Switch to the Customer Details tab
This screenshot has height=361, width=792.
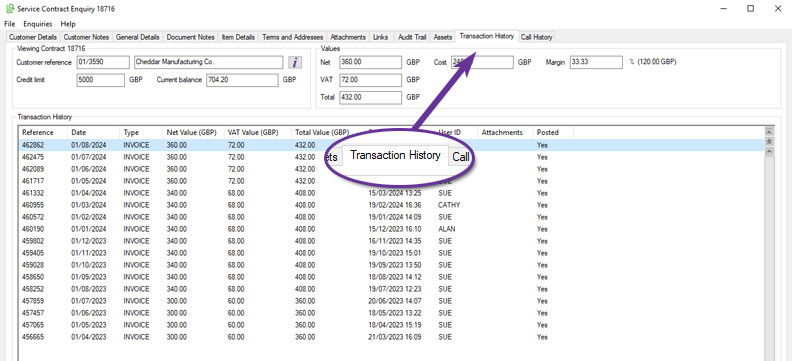[x=33, y=37]
